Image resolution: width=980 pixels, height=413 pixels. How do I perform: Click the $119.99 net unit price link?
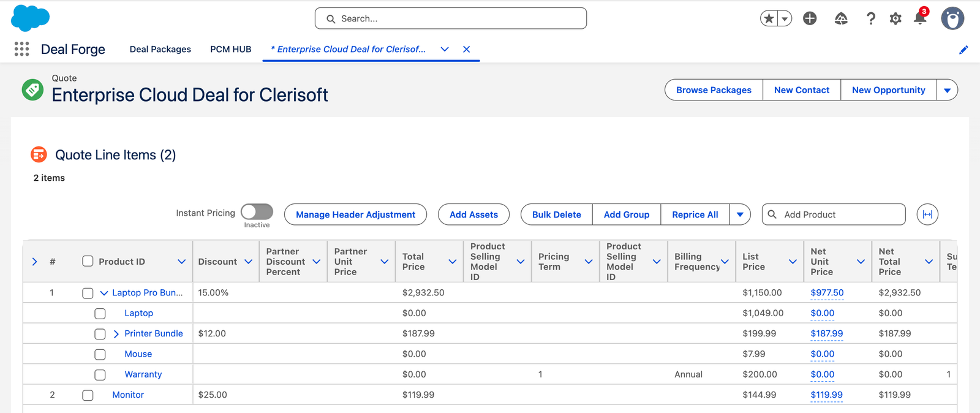[x=827, y=395]
